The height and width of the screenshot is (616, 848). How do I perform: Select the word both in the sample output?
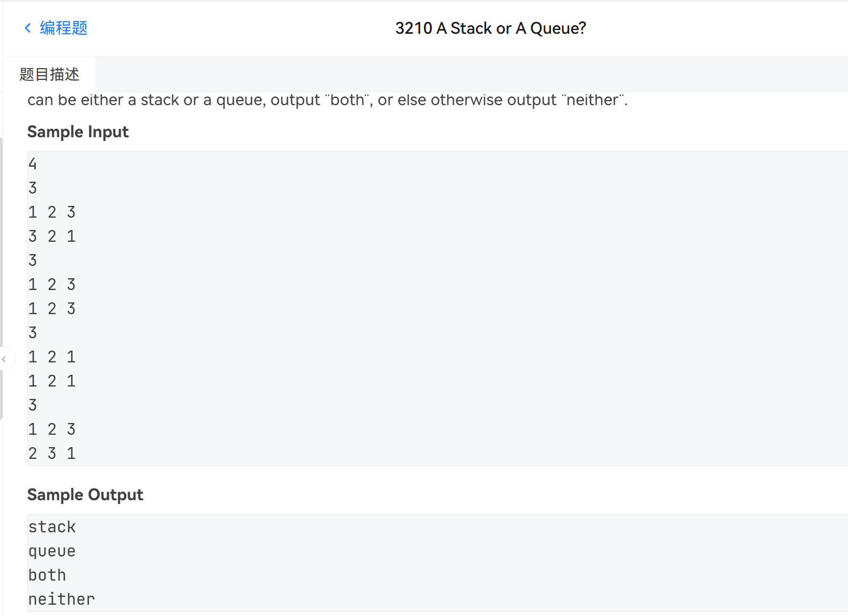(x=47, y=575)
